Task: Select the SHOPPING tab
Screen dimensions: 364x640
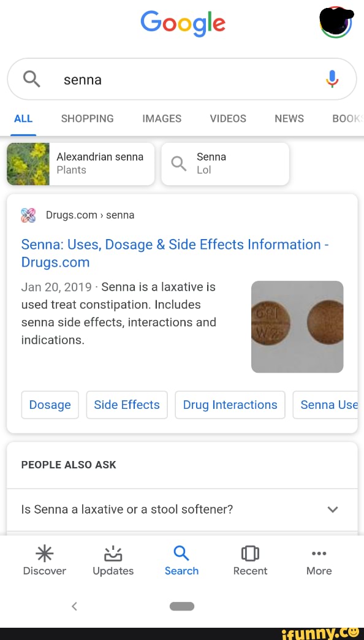Action: (87, 118)
